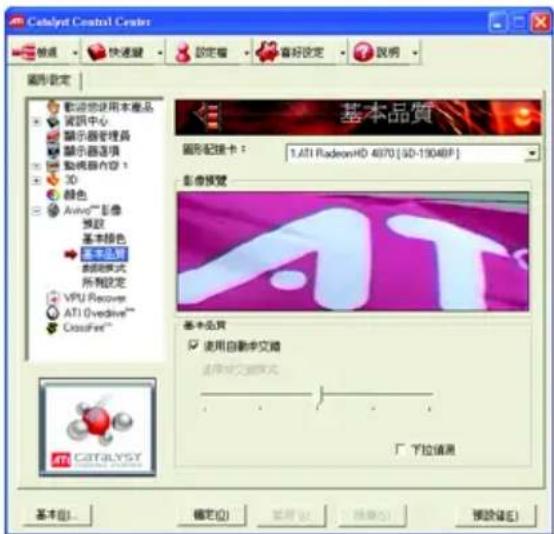Image resolution: width=554 pixels, height=534 pixels.
Task: Open the ATI Overdrive tree entry
Action: pos(99,313)
